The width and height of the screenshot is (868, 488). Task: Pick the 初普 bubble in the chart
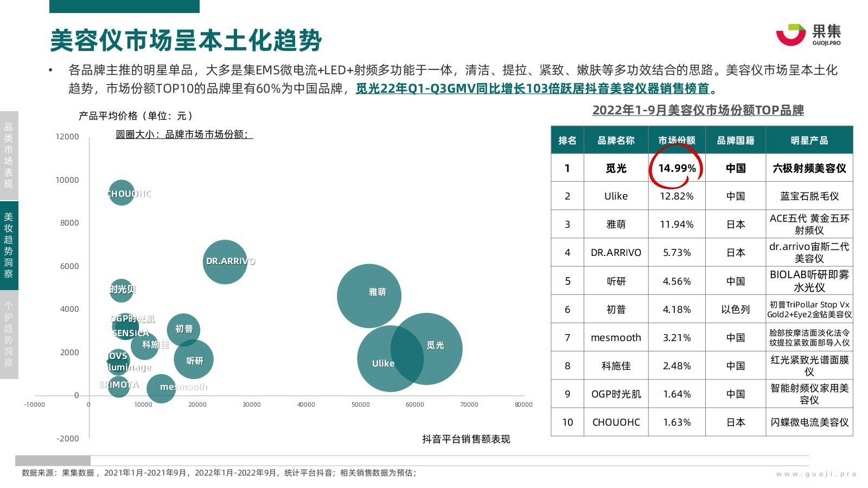tap(183, 329)
